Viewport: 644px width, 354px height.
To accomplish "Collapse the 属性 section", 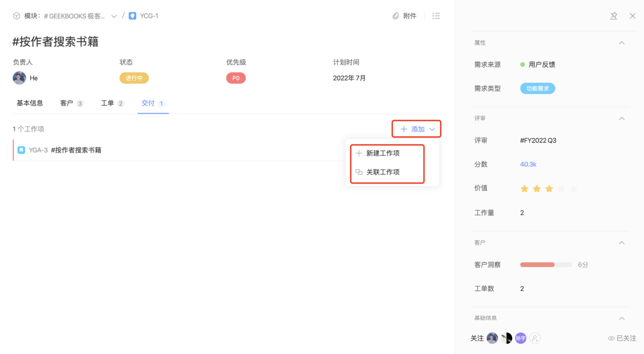I will (621, 43).
